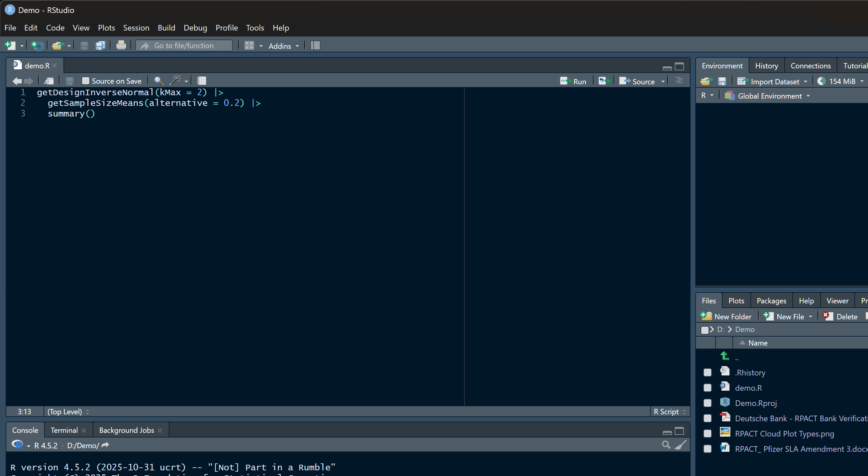The image size is (868, 476).
Task: Create a new project via toolbar icon
Action: coord(37,45)
